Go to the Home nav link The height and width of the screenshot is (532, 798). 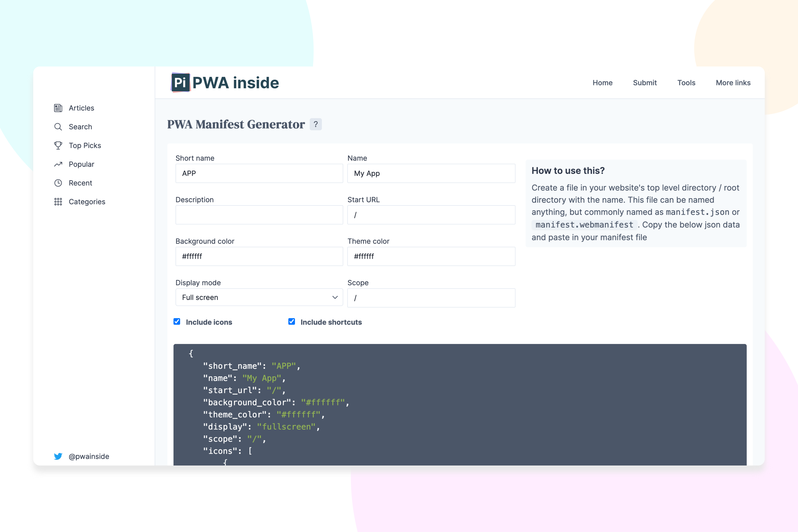click(602, 83)
